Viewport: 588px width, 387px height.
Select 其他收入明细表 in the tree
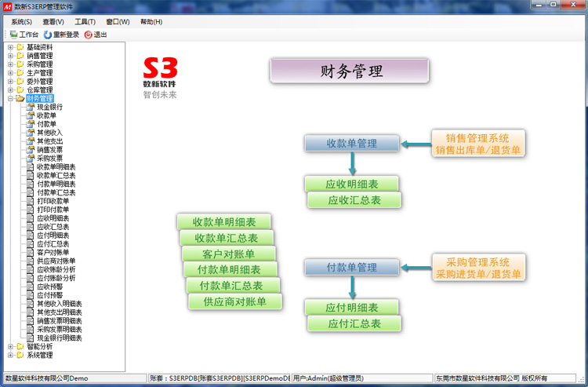point(60,304)
